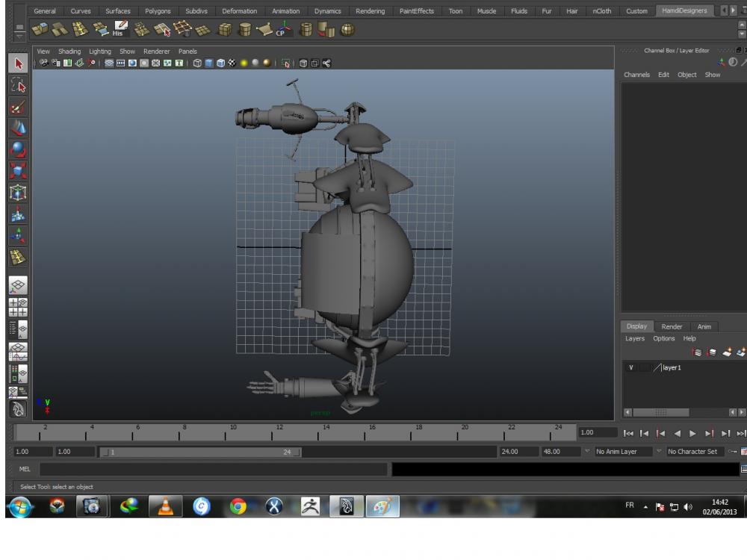Click the Render layer editor tab

(x=672, y=326)
